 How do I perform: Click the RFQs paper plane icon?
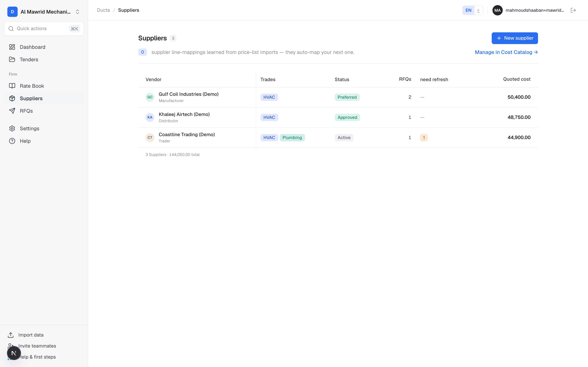pyautogui.click(x=12, y=111)
